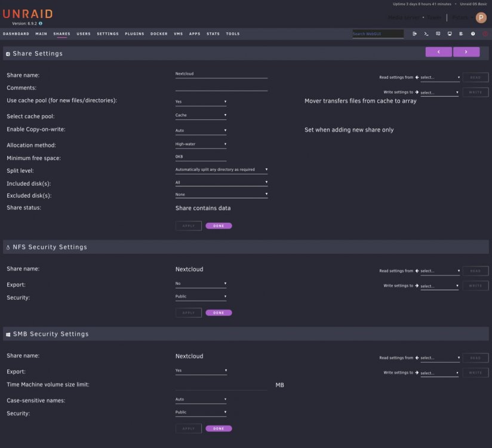Open the Select cache pool dropdown
Screen dimensions: 492x448
[x=201, y=115]
